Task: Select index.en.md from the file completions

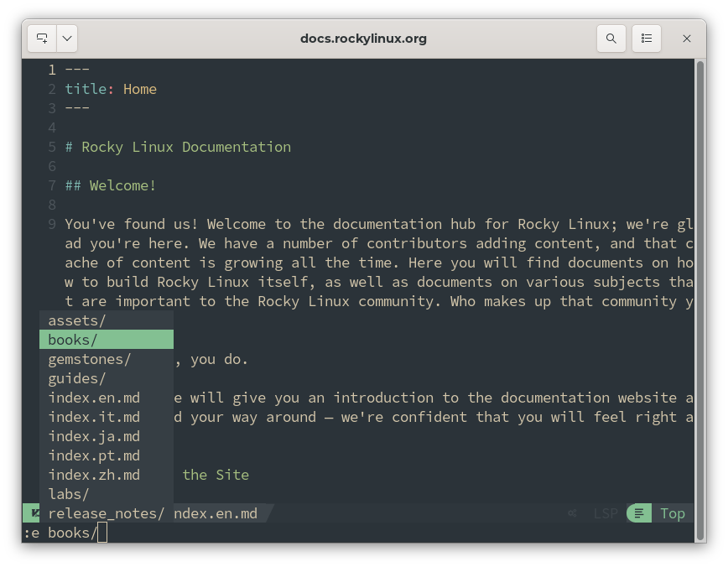Action: [94, 398]
